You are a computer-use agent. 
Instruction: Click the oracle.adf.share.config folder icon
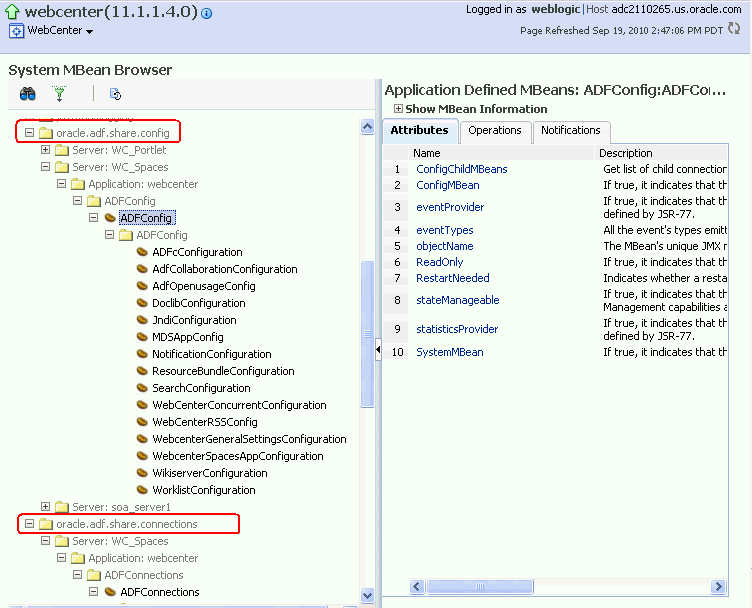click(x=46, y=133)
